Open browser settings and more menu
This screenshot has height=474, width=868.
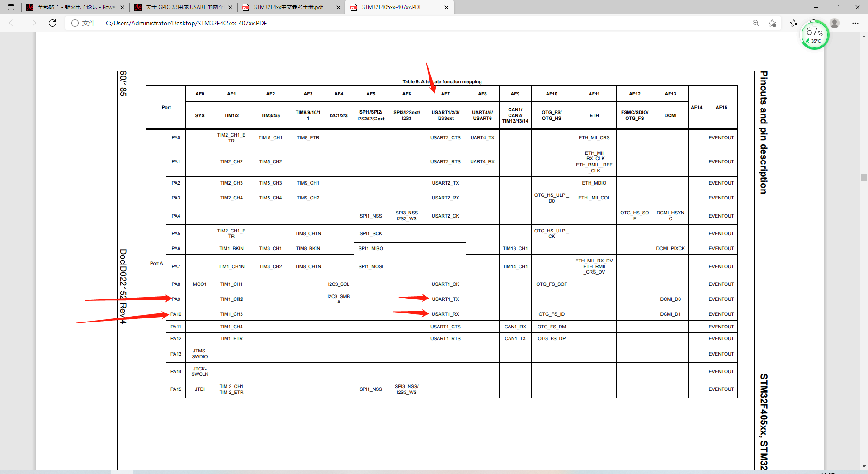[x=855, y=23]
